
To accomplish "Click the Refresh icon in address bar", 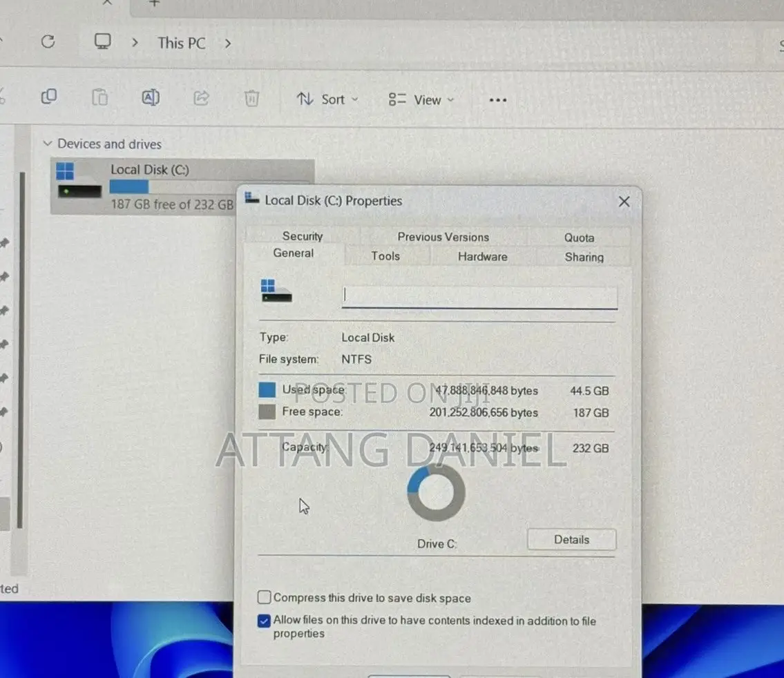I will click(x=48, y=42).
